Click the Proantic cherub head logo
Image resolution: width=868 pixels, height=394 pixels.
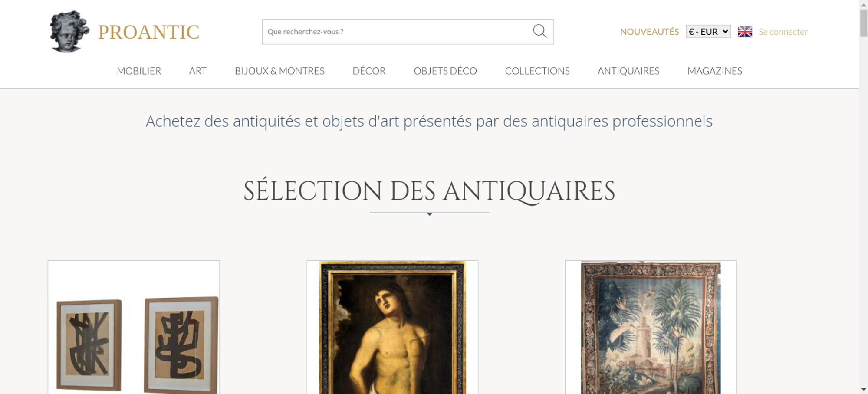(x=69, y=31)
